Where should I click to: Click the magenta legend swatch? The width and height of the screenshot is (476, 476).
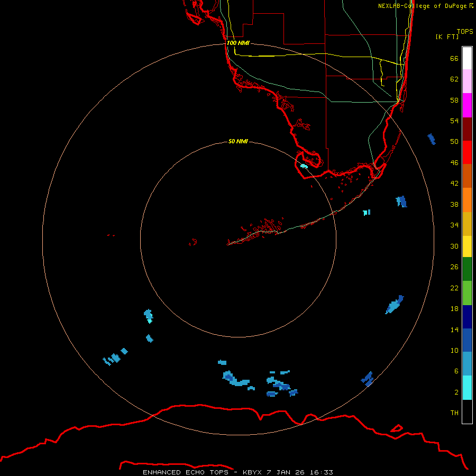pyautogui.click(x=467, y=105)
